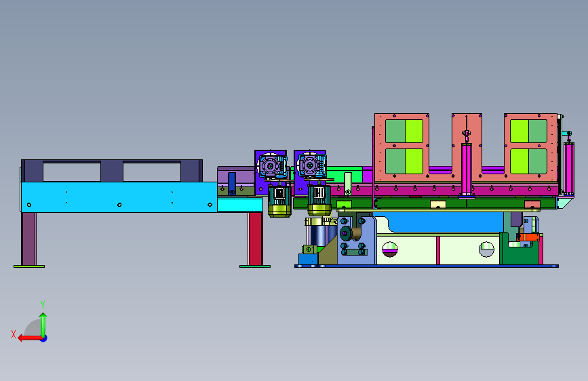Select the dark navy frame atop the conveyor

pos(112,171)
